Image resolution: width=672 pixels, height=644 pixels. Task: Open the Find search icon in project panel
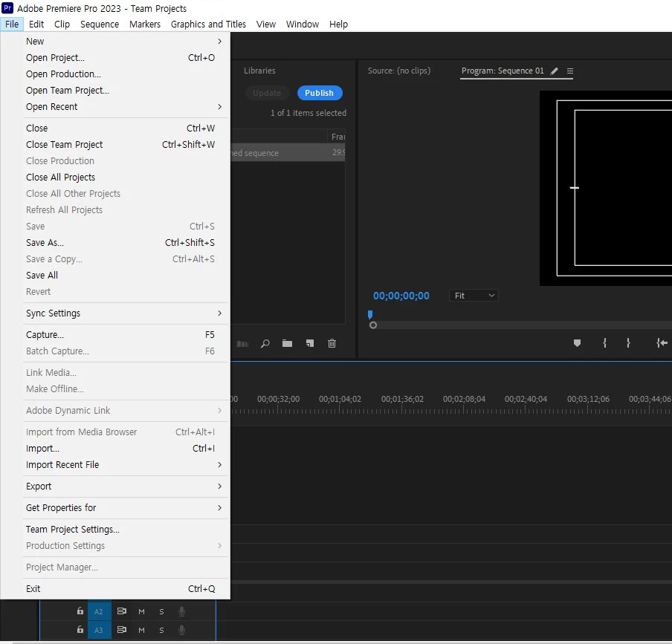point(265,343)
